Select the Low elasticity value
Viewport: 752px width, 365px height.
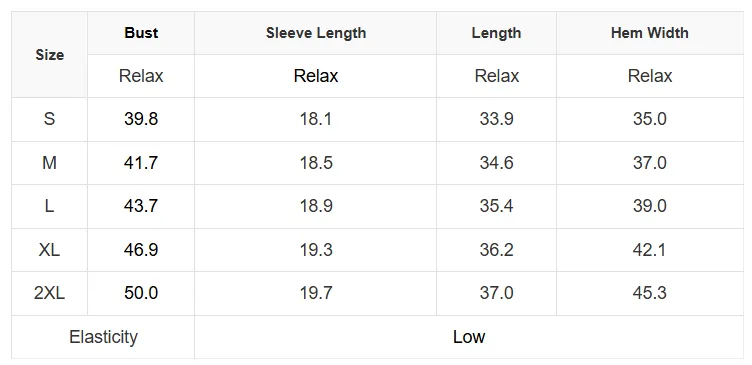coord(469,337)
